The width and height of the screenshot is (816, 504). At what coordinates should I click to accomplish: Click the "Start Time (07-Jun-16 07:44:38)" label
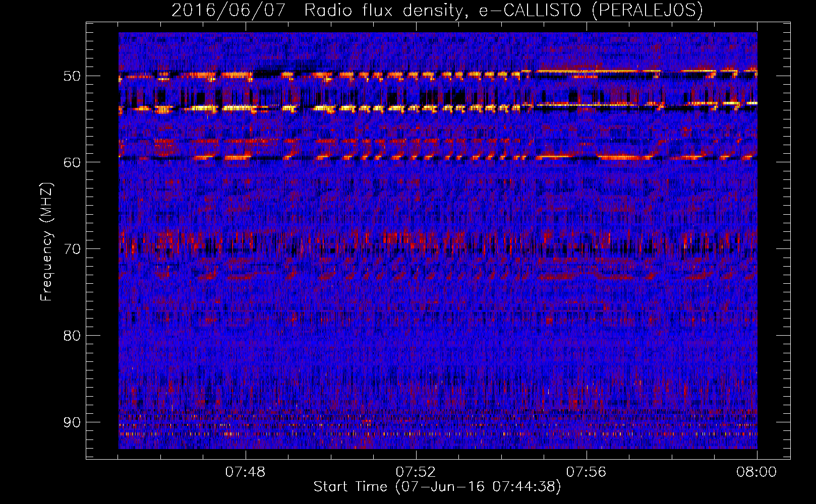(437, 487)
